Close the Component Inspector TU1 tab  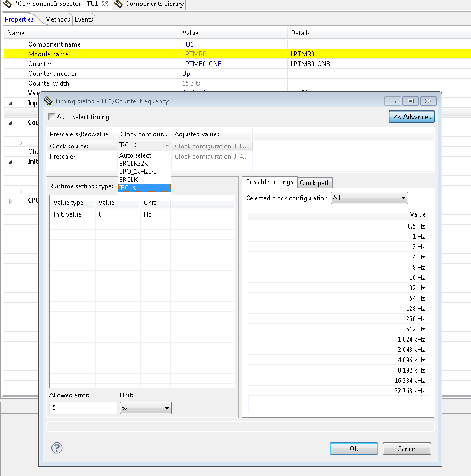(x=105, y=4)
